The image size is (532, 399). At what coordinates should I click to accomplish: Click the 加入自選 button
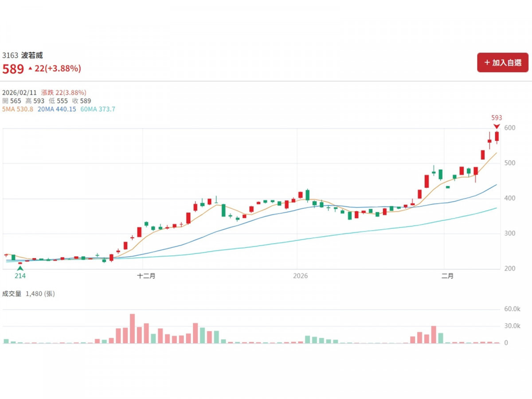pyautogui.click(x=503, y=63)
